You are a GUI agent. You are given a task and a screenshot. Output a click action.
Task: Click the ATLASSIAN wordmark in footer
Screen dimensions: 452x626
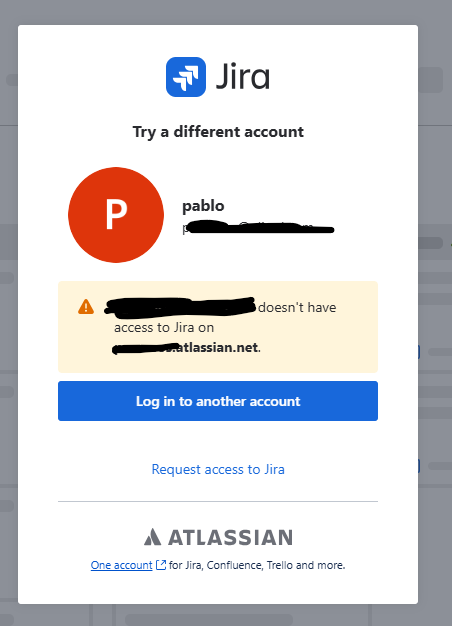pyautogui.click(x=230, y=537)
